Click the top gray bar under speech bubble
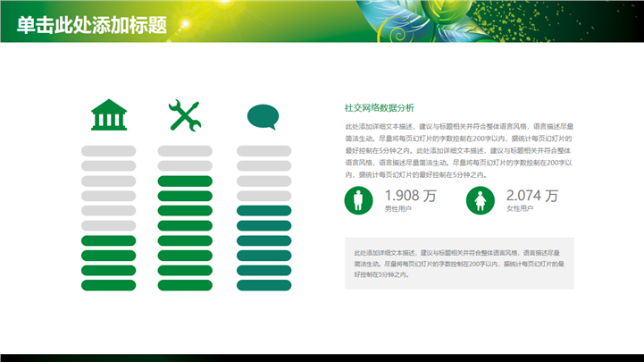Image resolution: width=644 pixels, height=362 pixels. tap(263, 150)
